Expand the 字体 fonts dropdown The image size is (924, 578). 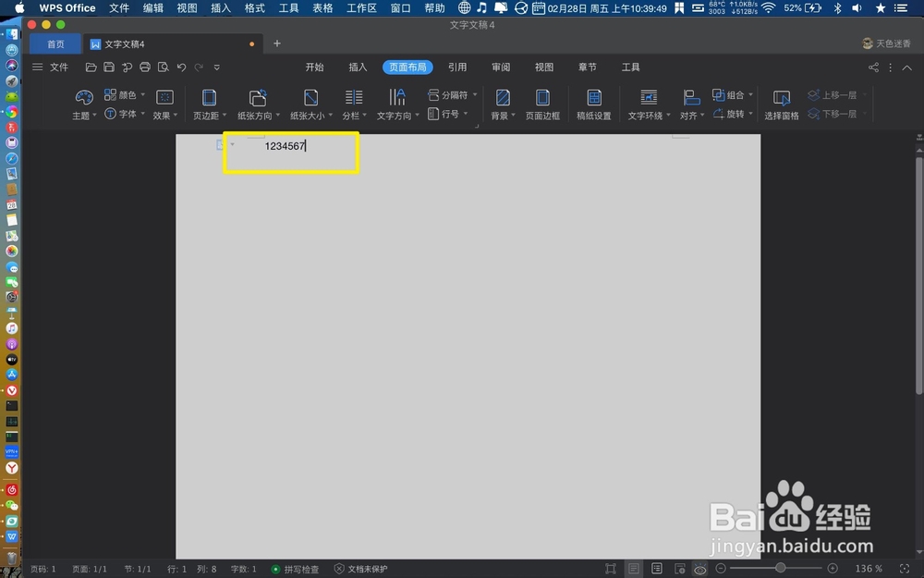point(142,113)
